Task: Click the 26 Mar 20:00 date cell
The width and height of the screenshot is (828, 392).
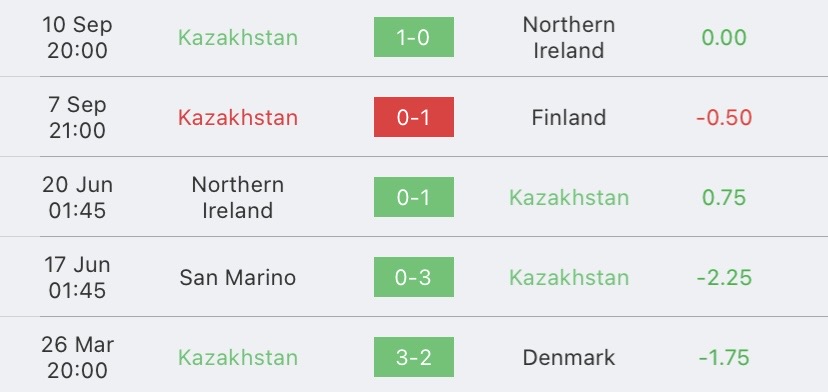Action: pos(77,358)
